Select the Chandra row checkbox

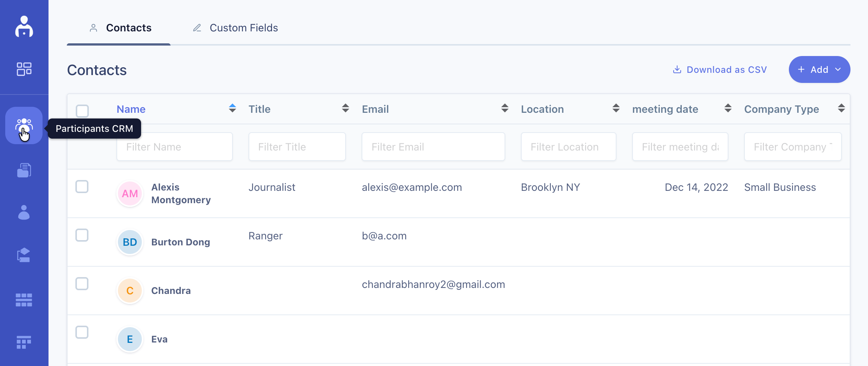[82, 284]
